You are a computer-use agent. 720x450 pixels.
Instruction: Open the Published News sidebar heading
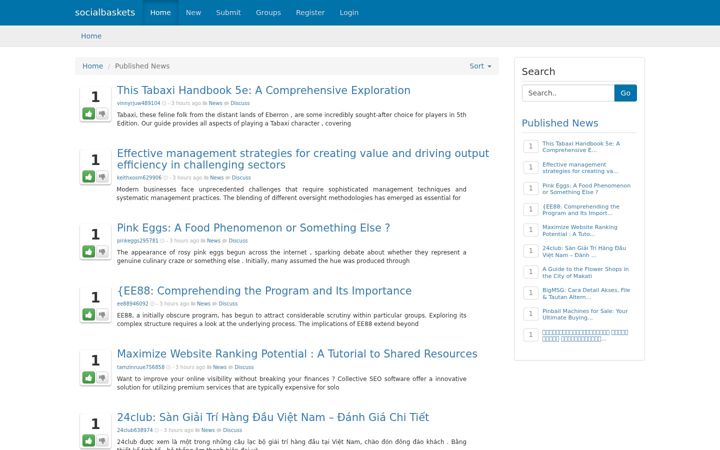tap(560, 123)
